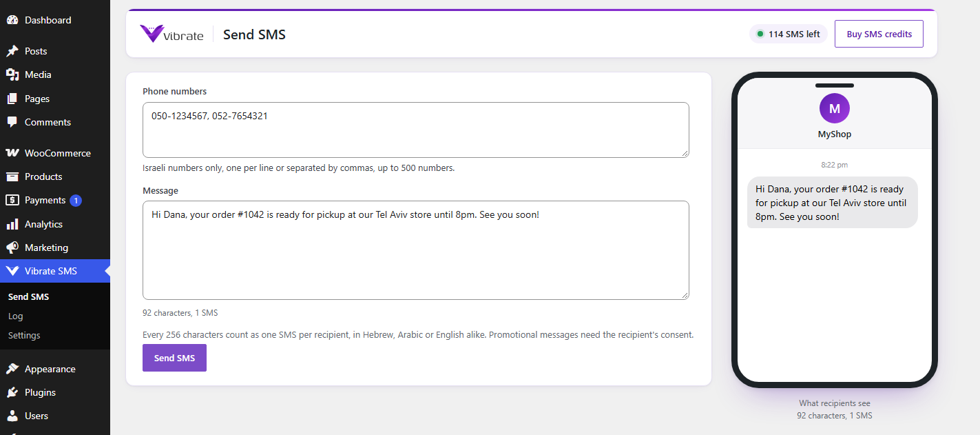Click the Marketing megaphone icon

[12, 247]
